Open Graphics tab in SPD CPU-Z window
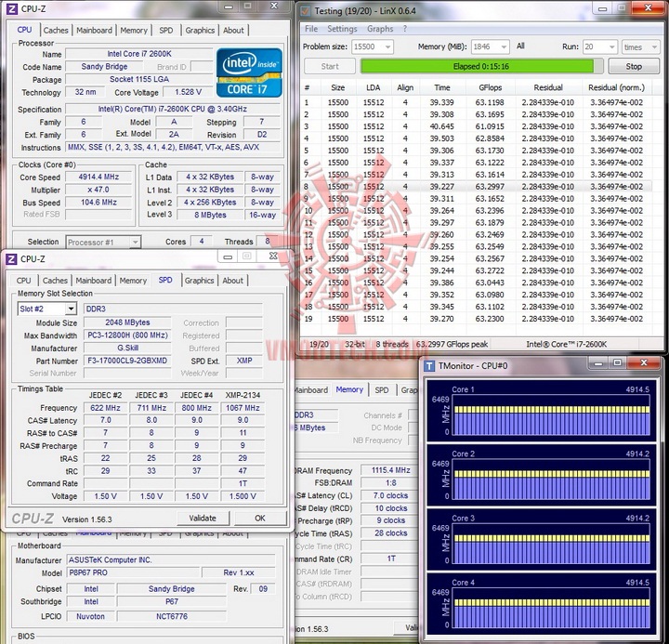The width and height of the screenshot is (669, 644). (199, 281)
